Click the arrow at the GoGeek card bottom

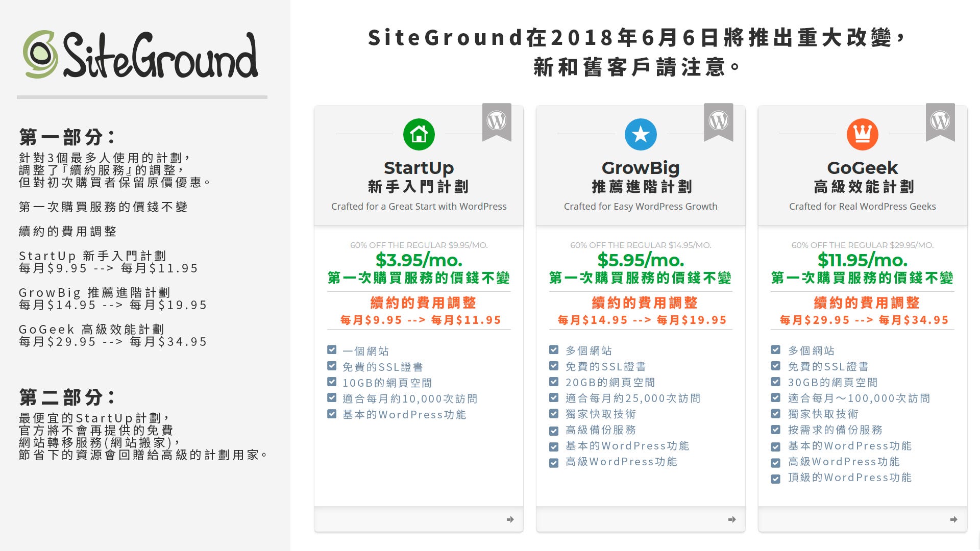click(x=953, y=519)
